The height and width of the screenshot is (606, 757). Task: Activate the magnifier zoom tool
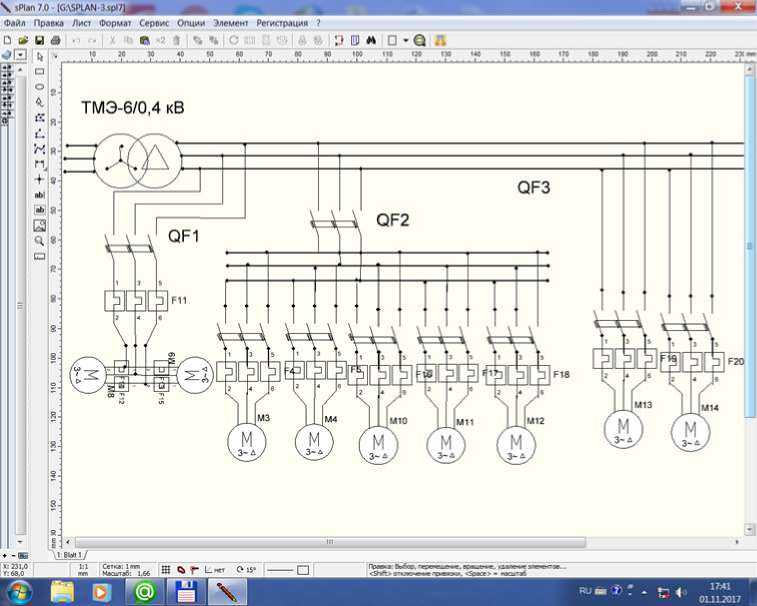tap(40, 240)
